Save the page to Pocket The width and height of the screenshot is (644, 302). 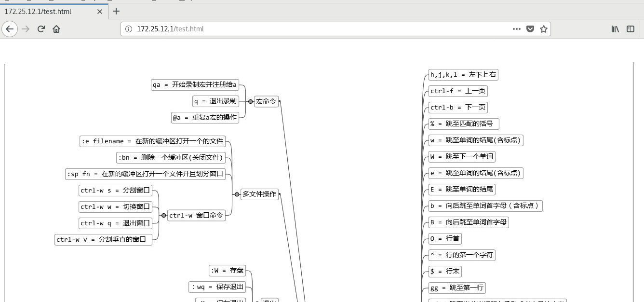click(x=530, y=29)
